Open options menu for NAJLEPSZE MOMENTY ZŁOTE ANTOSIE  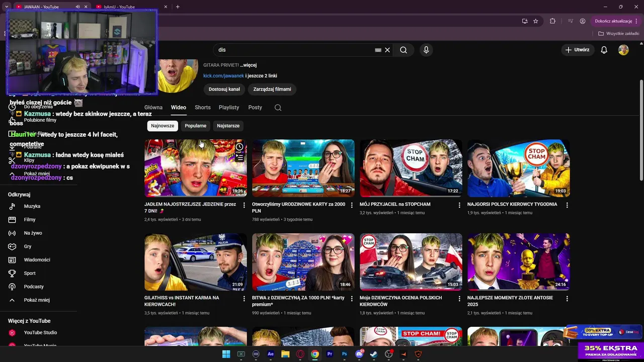pyautogui.click(x=567, y=299)
